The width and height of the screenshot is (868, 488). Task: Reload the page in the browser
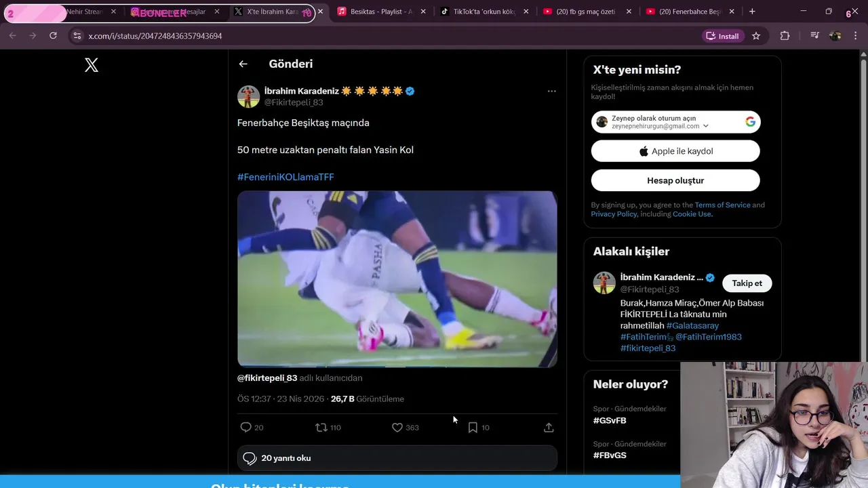click(53, 36)
